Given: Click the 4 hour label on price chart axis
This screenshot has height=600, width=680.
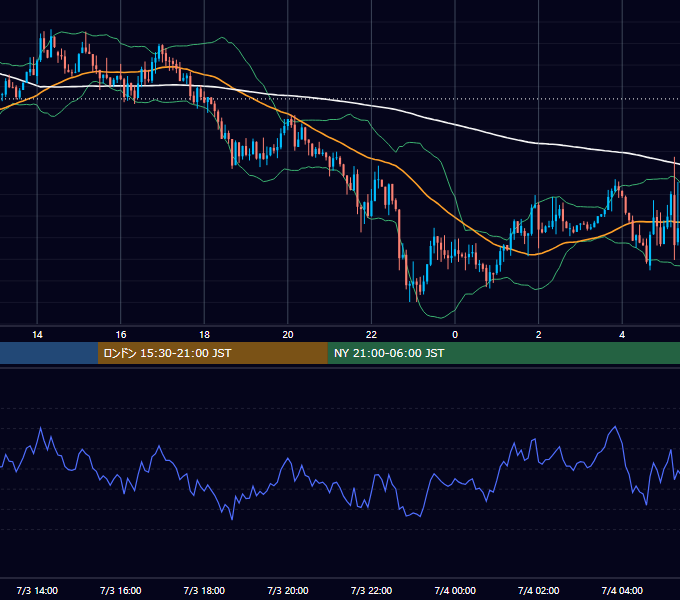Looking at the screenshot, I should click(x=622, y=335).
